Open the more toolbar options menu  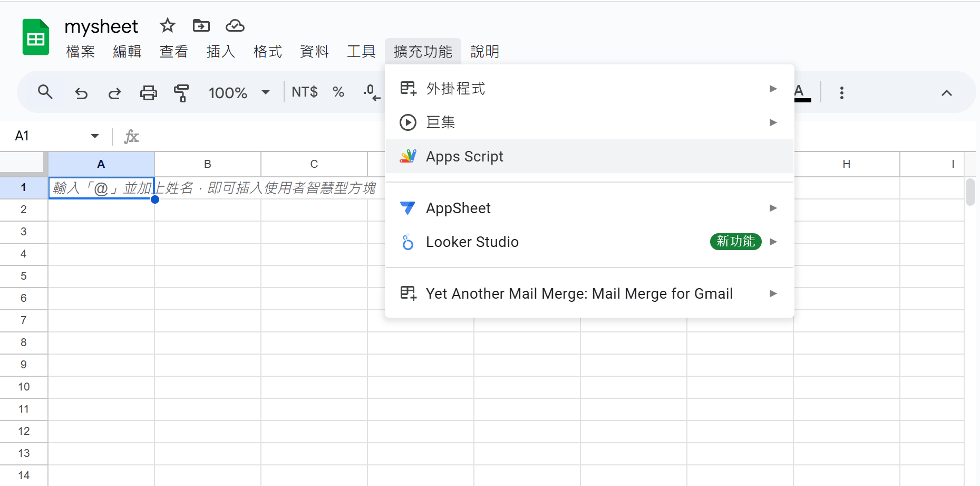click(x=841, y=93)
